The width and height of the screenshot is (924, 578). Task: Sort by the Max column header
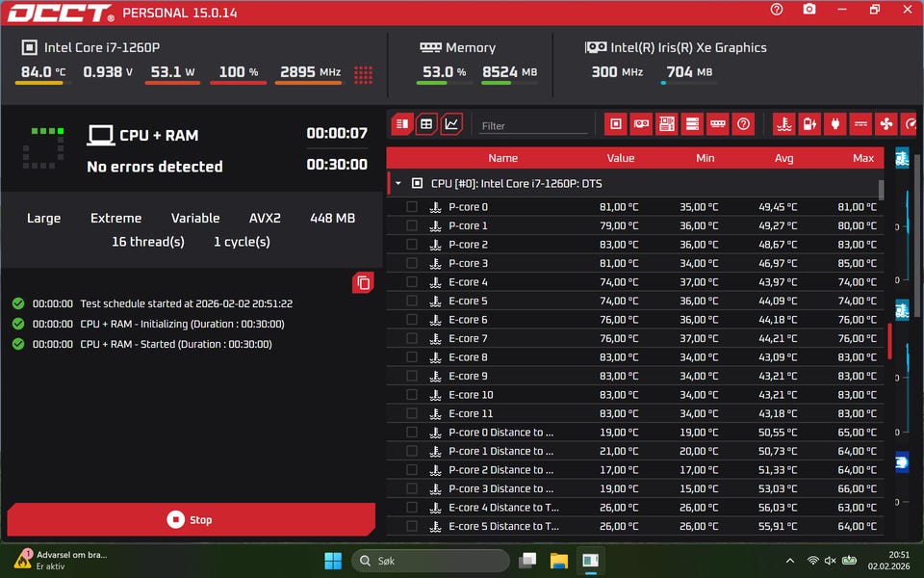[x=863, y=158]
